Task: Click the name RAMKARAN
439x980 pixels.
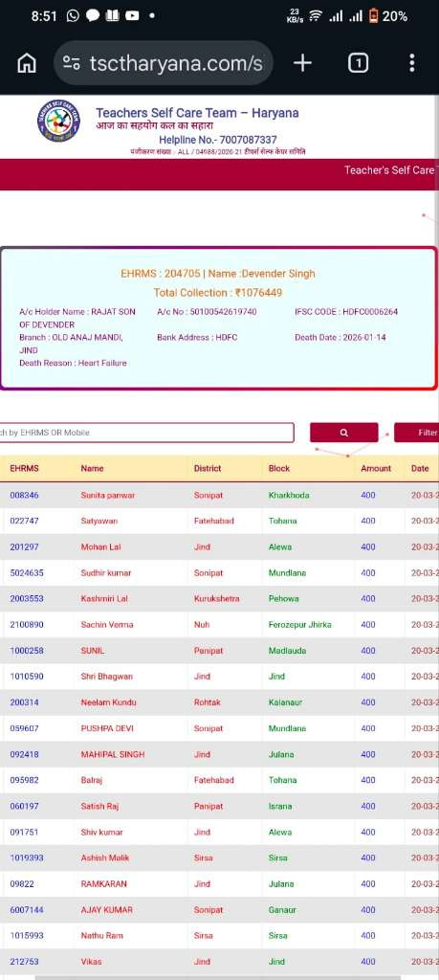Action: pos(103,884)
